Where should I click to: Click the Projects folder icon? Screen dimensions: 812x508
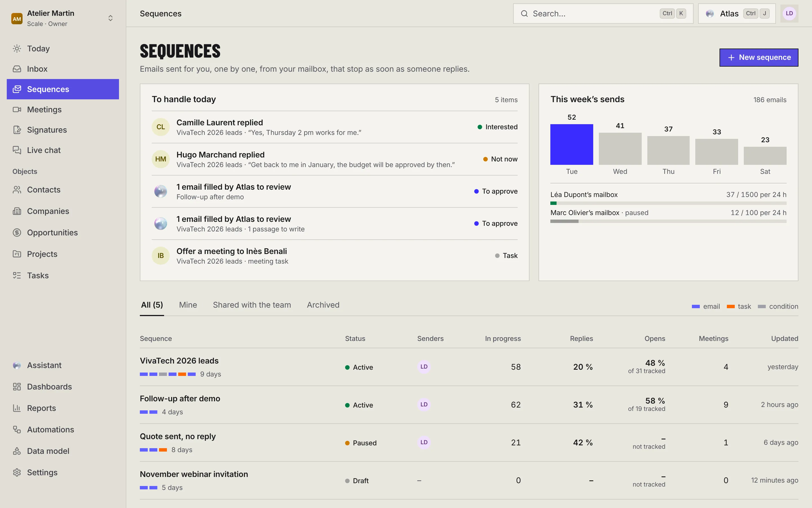[17, 254]
